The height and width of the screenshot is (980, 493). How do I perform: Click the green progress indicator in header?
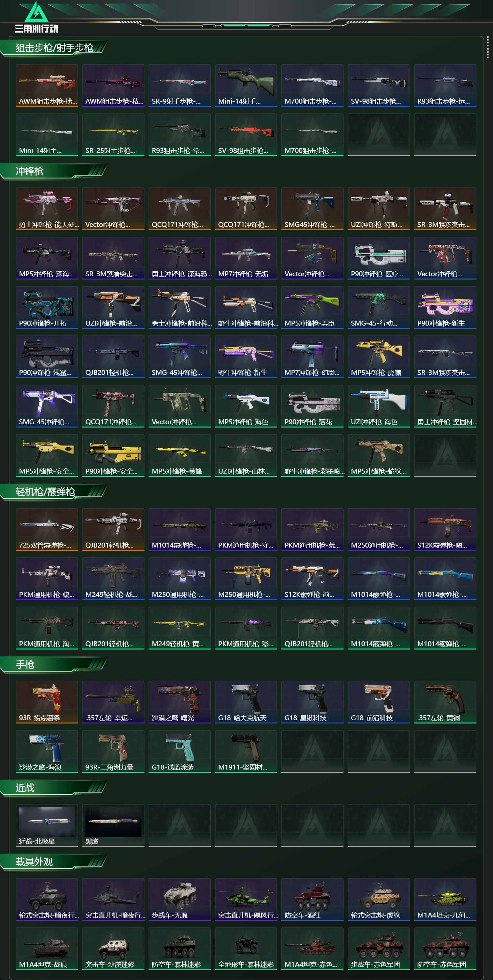(247, 26)
